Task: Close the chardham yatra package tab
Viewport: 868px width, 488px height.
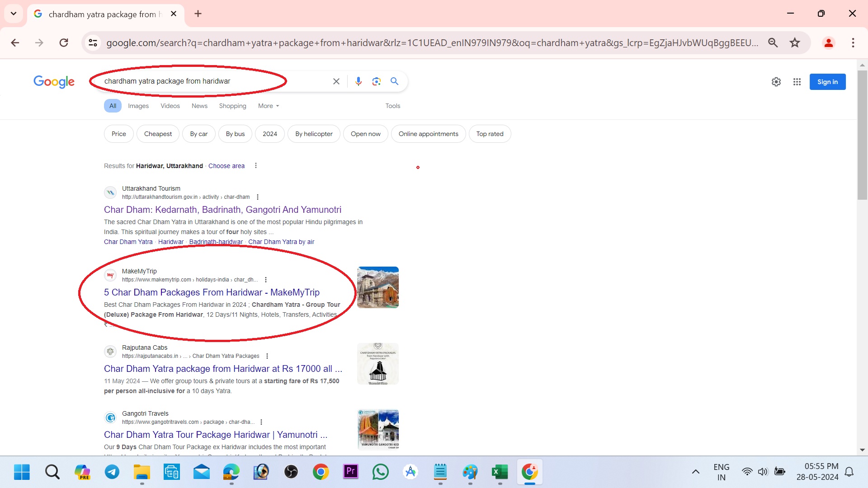Action: [x=174, y=14]
